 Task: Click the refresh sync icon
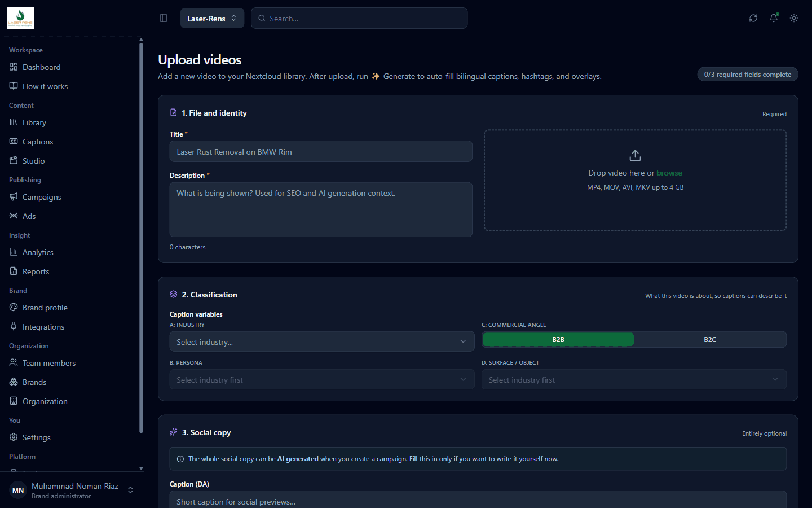[753, 18]
